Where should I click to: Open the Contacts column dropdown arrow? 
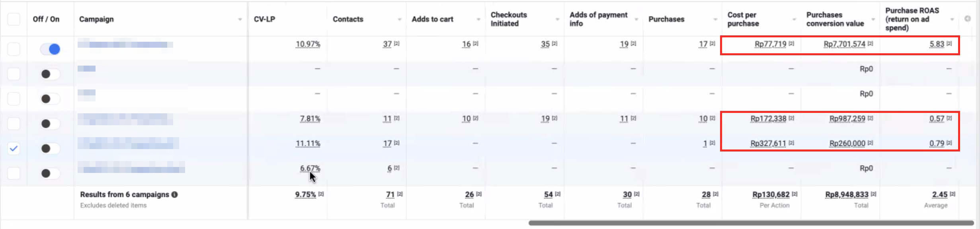(399, 19)
